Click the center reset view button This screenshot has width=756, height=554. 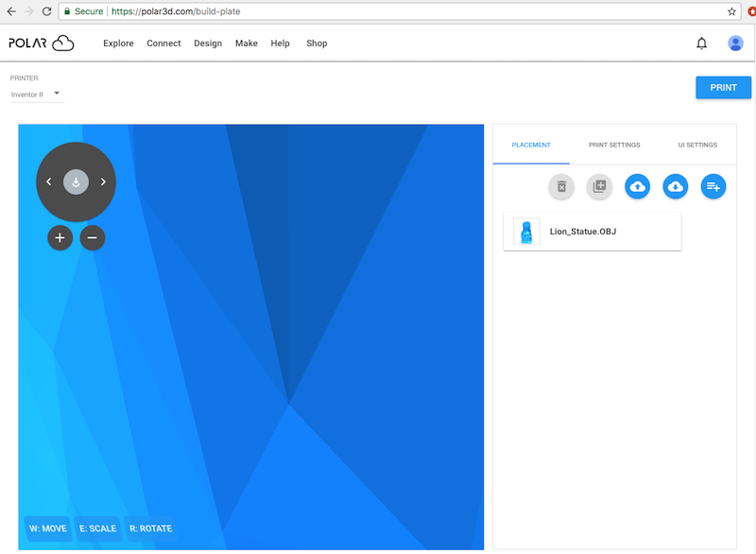click(76, 182)
